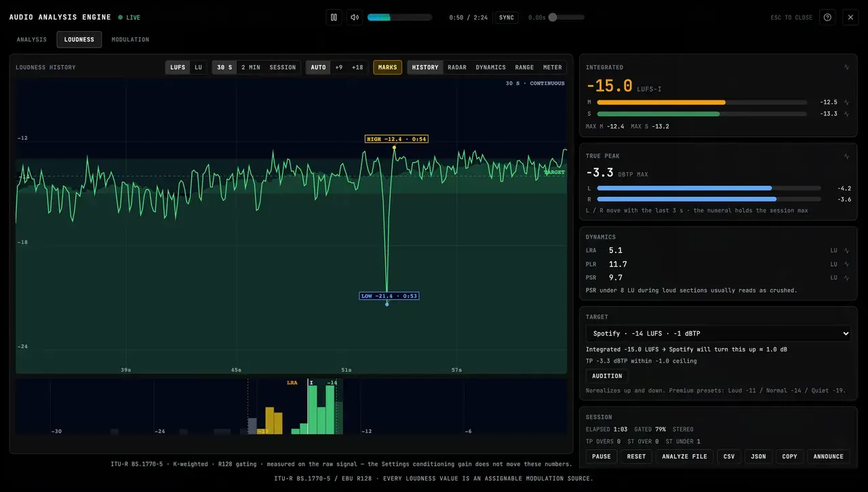The height and width of the screenshot is (492, 868).
Task: Show the RANGE view
Action: click(524, 67)
